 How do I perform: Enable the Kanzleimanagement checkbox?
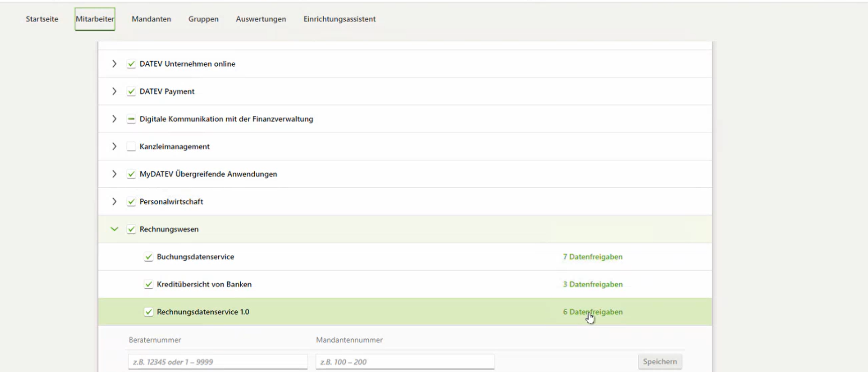pos(131,147)
